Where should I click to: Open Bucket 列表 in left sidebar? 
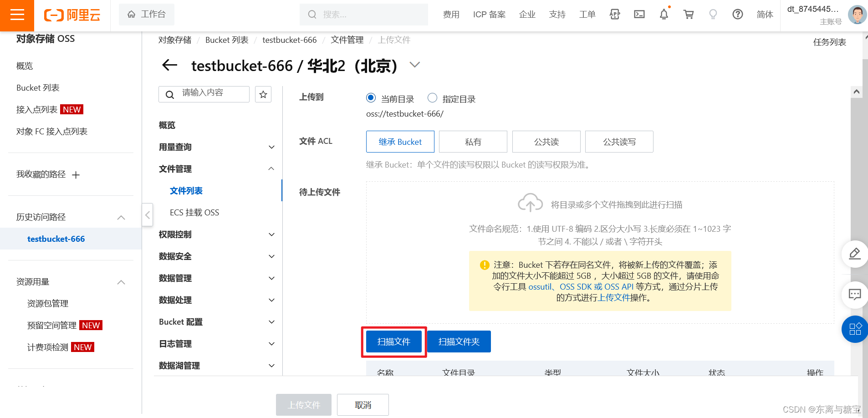click(38, 88)
